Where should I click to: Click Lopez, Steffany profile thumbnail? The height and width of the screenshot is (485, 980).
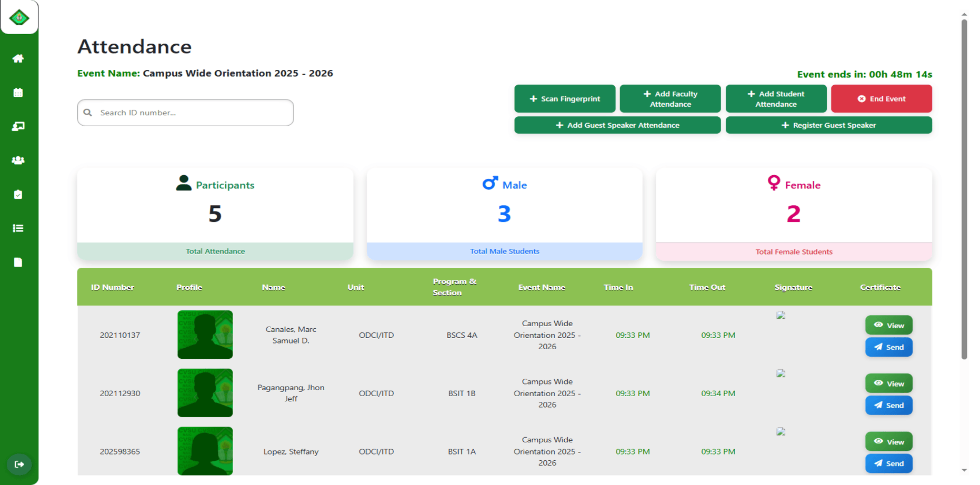205,451
